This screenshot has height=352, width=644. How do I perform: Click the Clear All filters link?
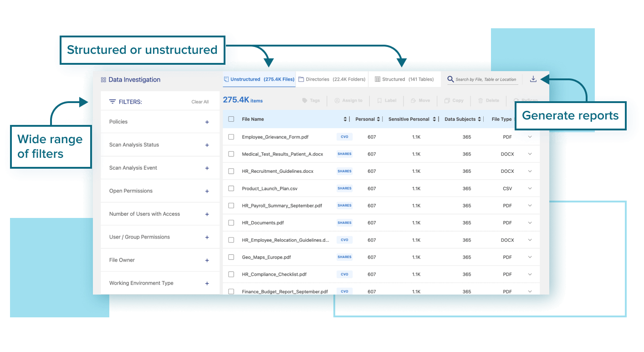(x=200, y=101)
